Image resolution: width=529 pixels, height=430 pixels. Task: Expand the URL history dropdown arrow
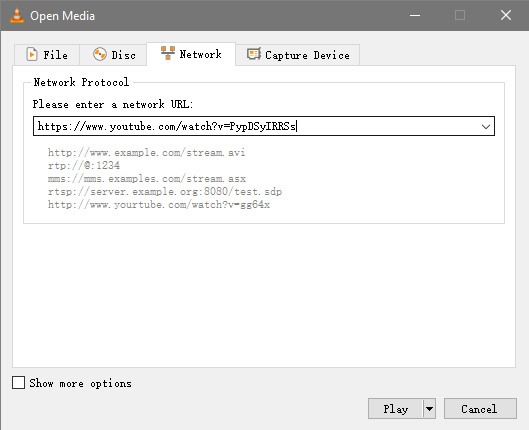click(485, 126)
